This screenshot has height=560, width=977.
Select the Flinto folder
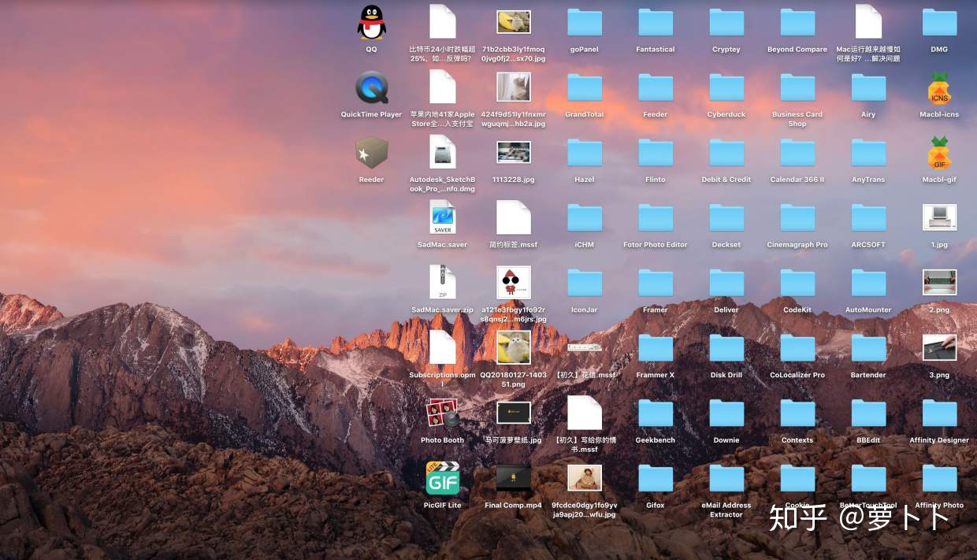(x=656, y=154)
